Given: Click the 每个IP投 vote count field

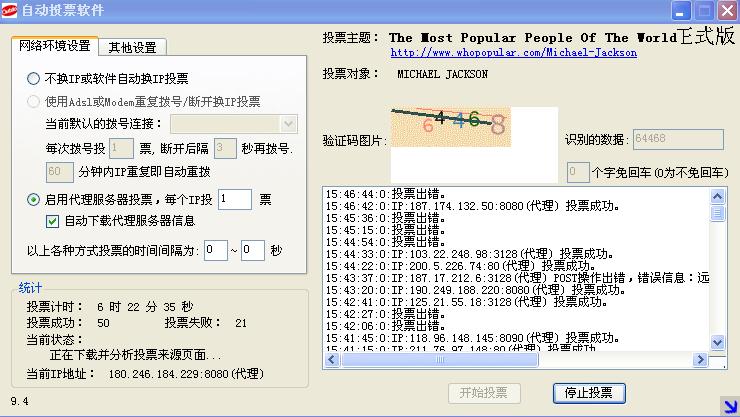Looking at the screenshot, I should (235, 200).
